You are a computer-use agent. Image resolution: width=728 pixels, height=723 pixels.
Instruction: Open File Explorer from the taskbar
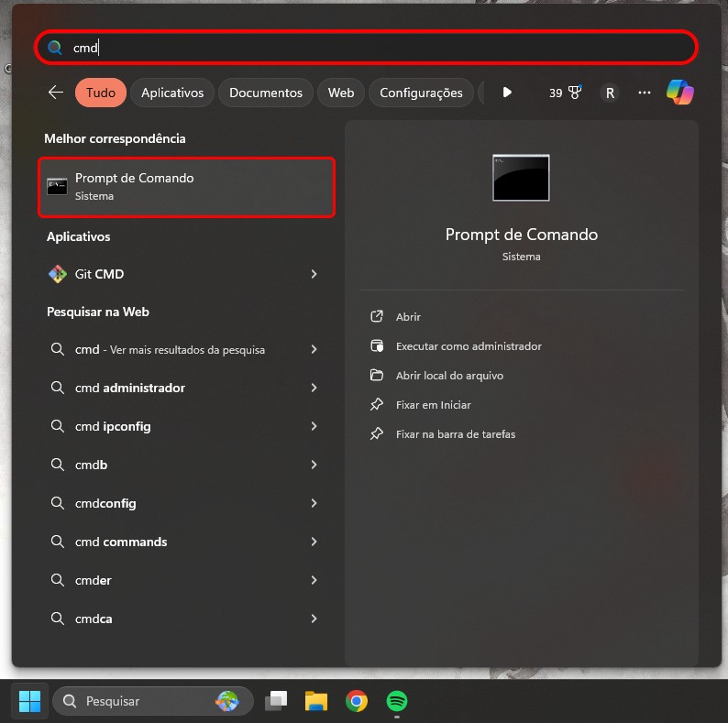316,701
